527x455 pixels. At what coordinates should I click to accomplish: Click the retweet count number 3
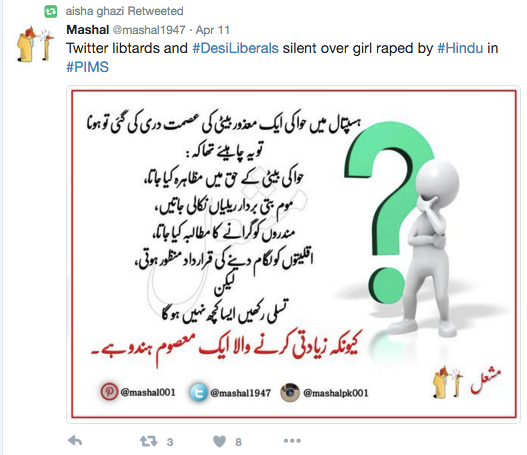[170, 442]
